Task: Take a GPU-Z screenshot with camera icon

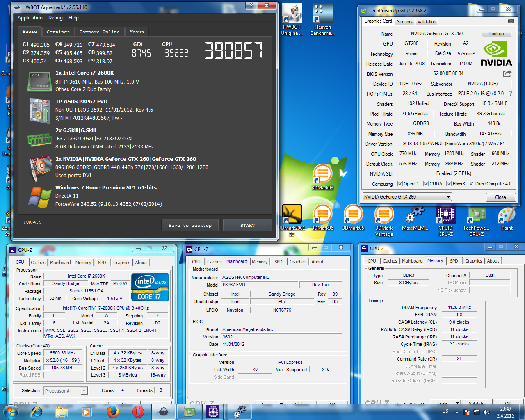Action: 511,21
